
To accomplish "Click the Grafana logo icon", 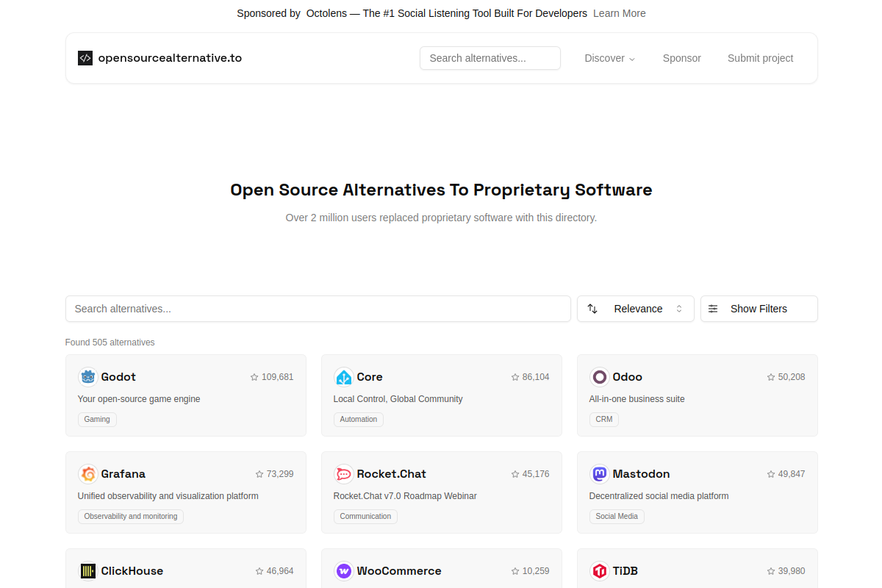I will [88, 474].
